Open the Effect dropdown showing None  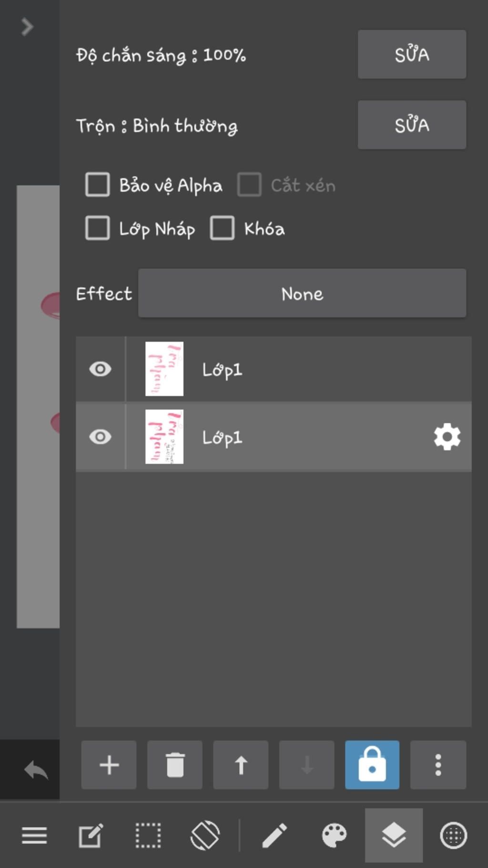click(302, 293)
